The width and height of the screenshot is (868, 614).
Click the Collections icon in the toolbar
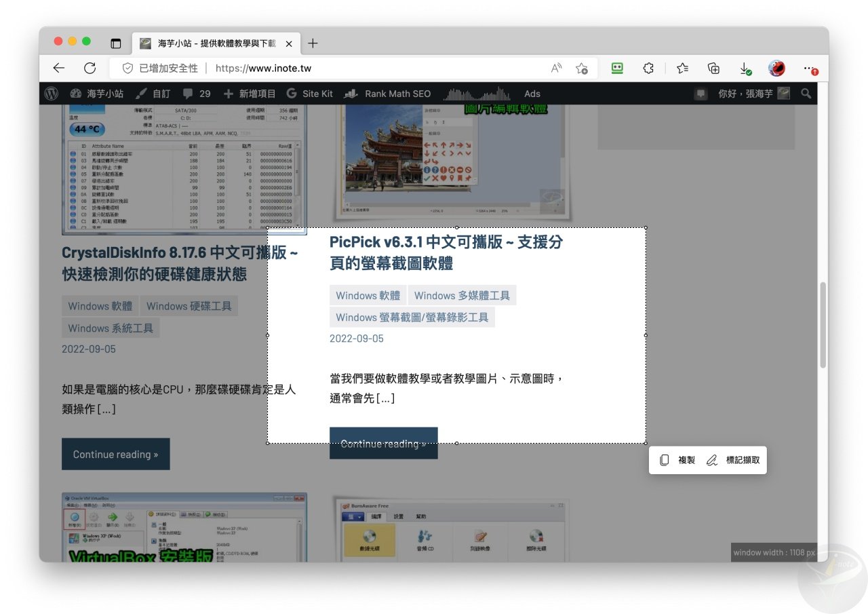pos(713,68)
